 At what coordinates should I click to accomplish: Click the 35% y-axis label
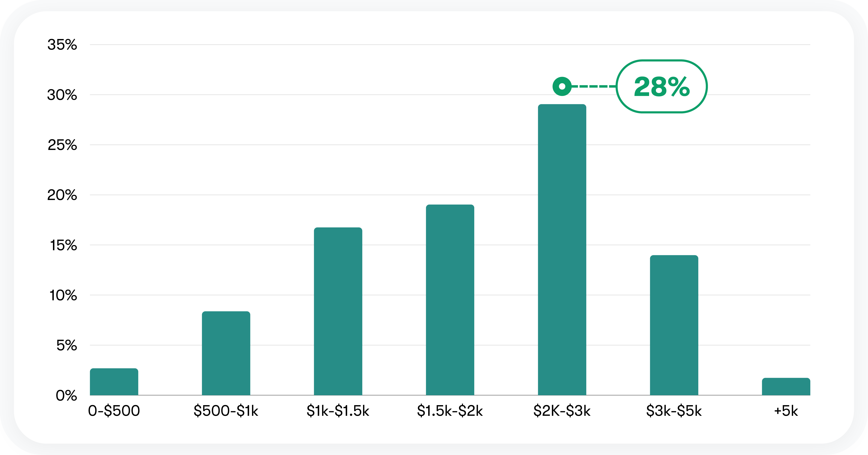62,45
